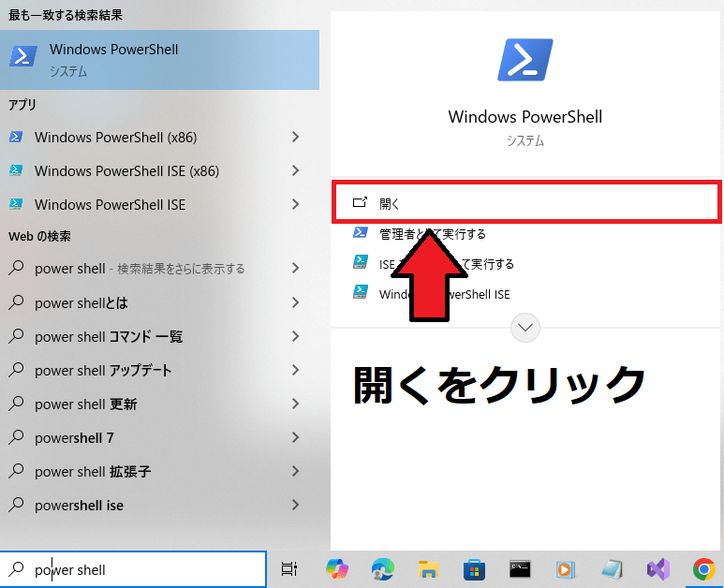This screenshot has height=588, width=724.
Task: Open Copilot from the taskbar
Action: pyautogui.click(x=336, y=569)
